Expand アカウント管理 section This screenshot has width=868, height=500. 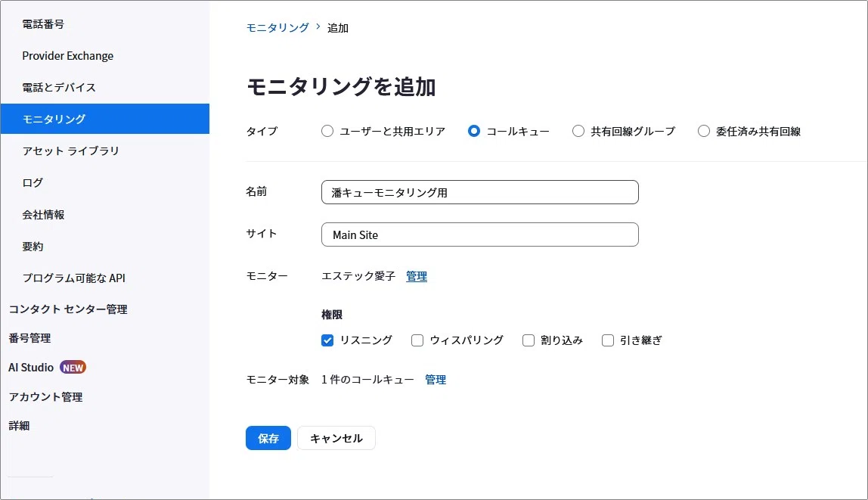pyautogui.click(x=45, y=396)
